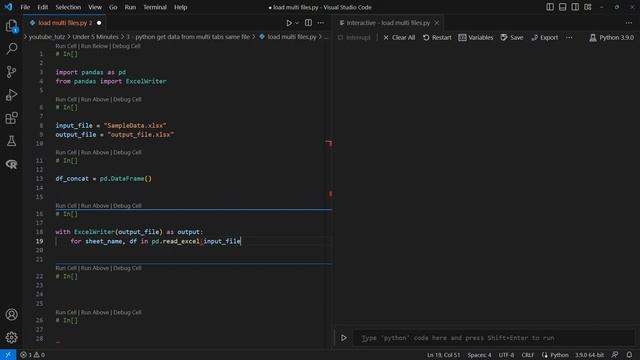Viewport: 640px width, 360px height.
Task: Click youtube_tutz breadcrumb folder
Action: coord(47,37)
